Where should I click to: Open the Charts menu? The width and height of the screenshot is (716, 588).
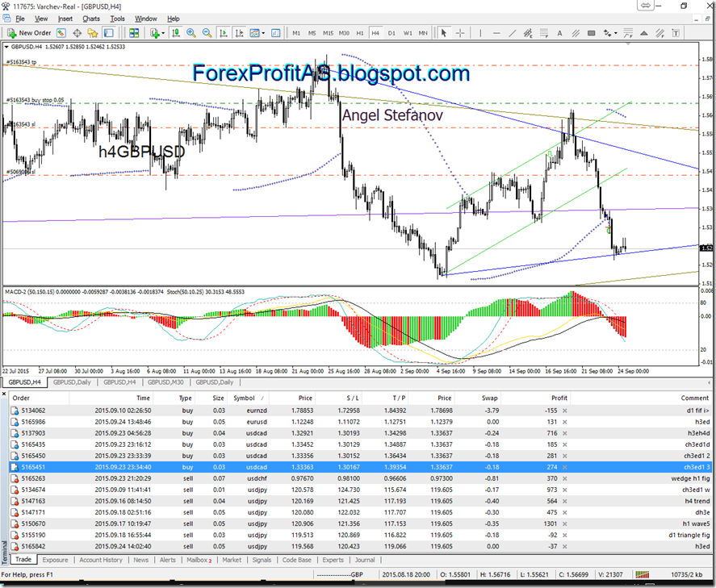pos(91,19)
